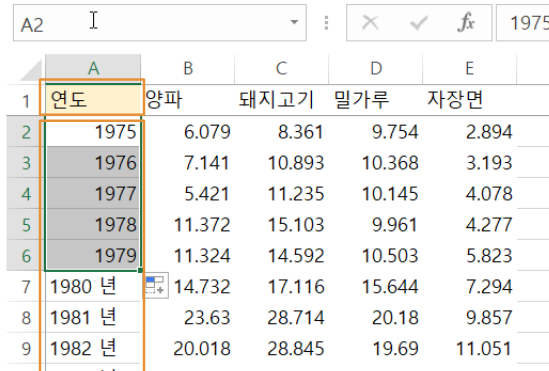Select column C header

pos(282,69)
